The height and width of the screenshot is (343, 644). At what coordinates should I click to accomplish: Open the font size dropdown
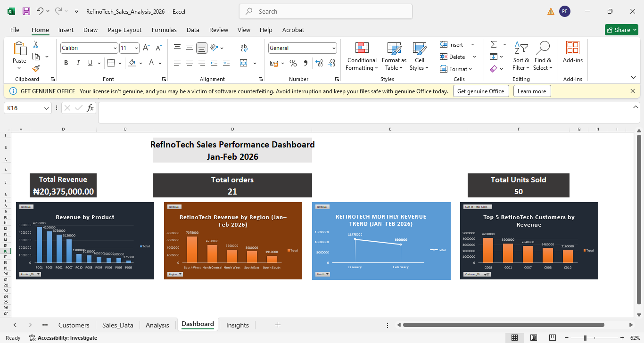[137, 48]
